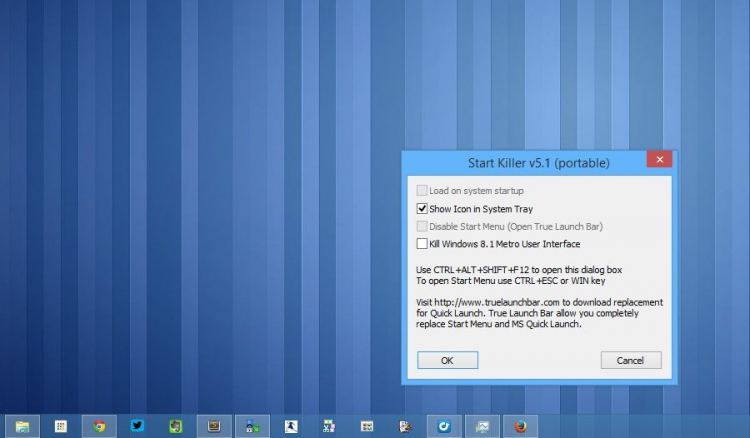Click the lock with green arrow icon
Viewport: 750px width, 438px height.
click(252, 426)
